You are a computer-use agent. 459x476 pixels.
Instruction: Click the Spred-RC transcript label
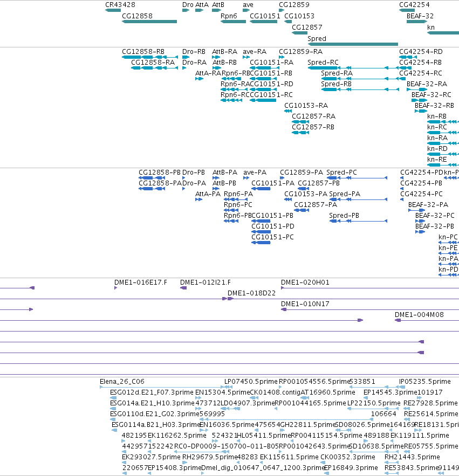click(323, 63)
